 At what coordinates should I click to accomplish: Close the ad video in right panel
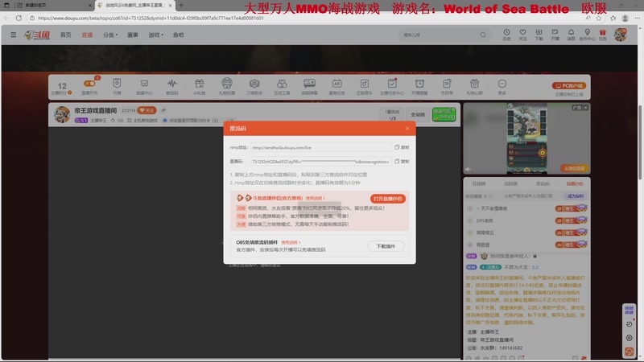(x=585, y=108)
